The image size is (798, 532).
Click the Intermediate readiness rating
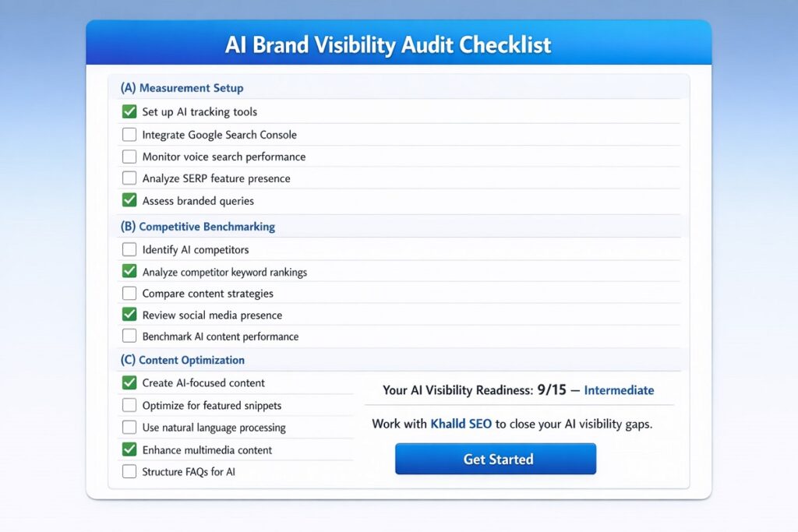point(619,390)
